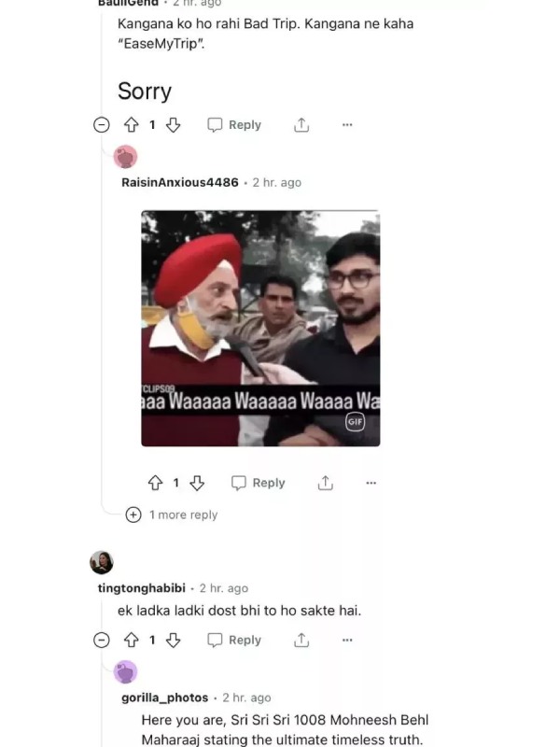The image size is (560, 747).
Task: Open RaisinAnxious4486's profile link
Action: 180,182
